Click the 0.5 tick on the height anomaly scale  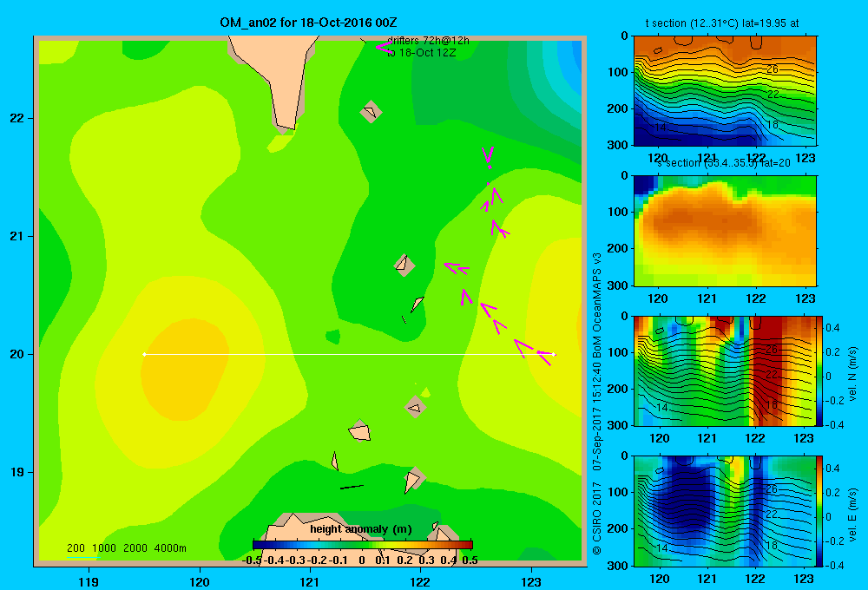click(470, 560)
